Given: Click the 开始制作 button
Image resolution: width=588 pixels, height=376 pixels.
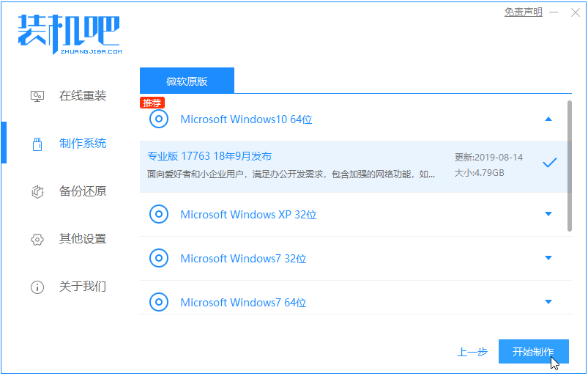Looking at the screenshot, I should click(533, 352).
